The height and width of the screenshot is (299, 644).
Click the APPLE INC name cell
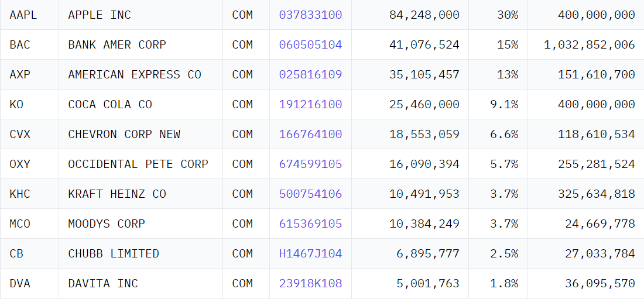coord(141,15)
